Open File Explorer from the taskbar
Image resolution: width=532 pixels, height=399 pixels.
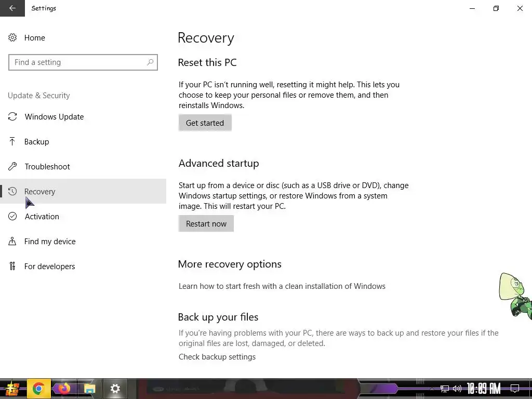(89, 389)
